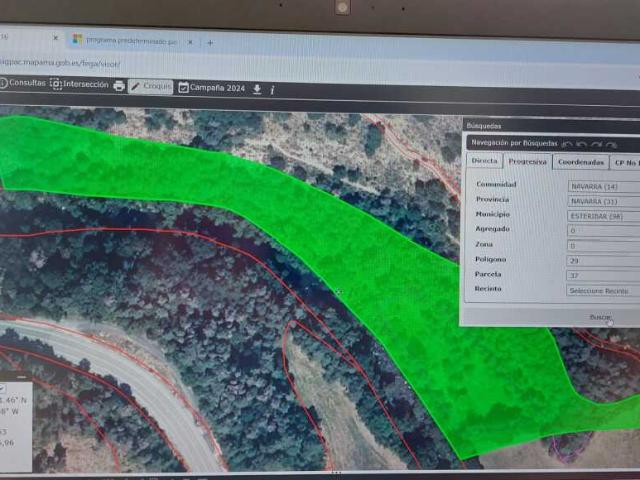Click the download arrow icon

pos(257,89)
